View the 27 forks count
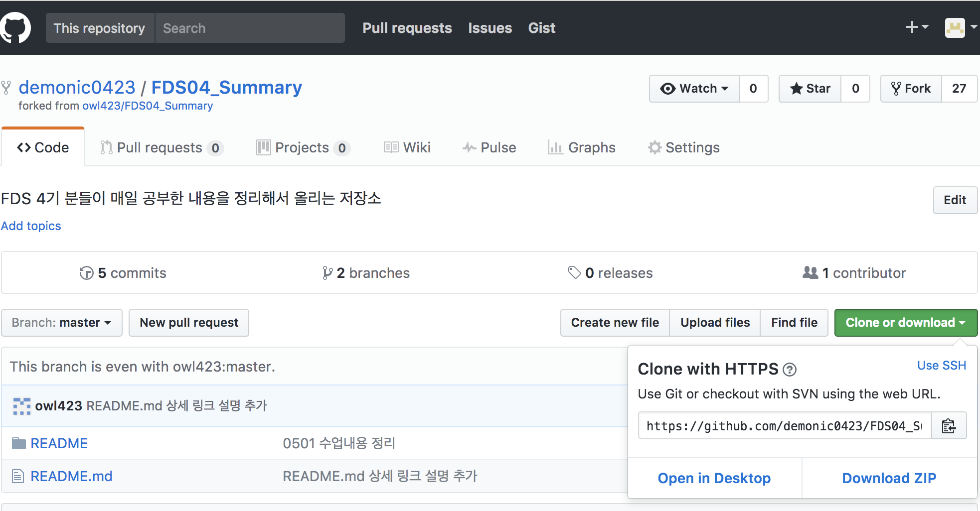 [959, 89]
